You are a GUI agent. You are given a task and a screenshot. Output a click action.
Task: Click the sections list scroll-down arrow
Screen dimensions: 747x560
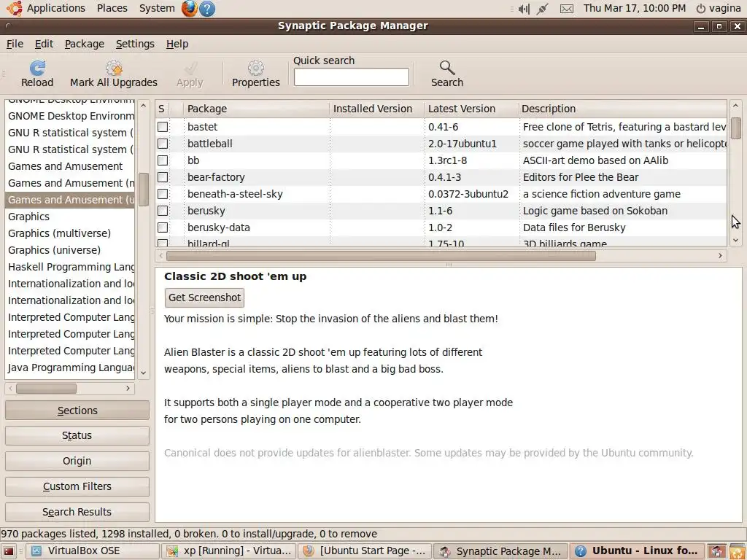coord(144,373)
